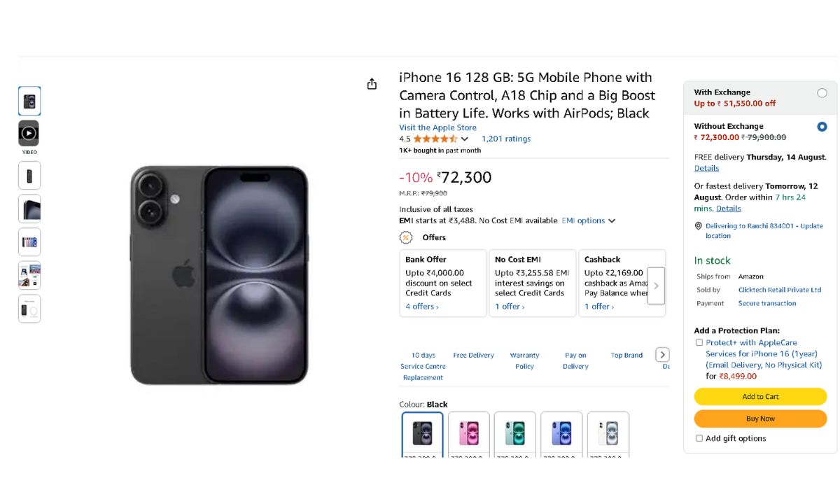Click the star rating icons
This screenshot has width=840, height=504.
pyautogui.click(x=435, y=139)
